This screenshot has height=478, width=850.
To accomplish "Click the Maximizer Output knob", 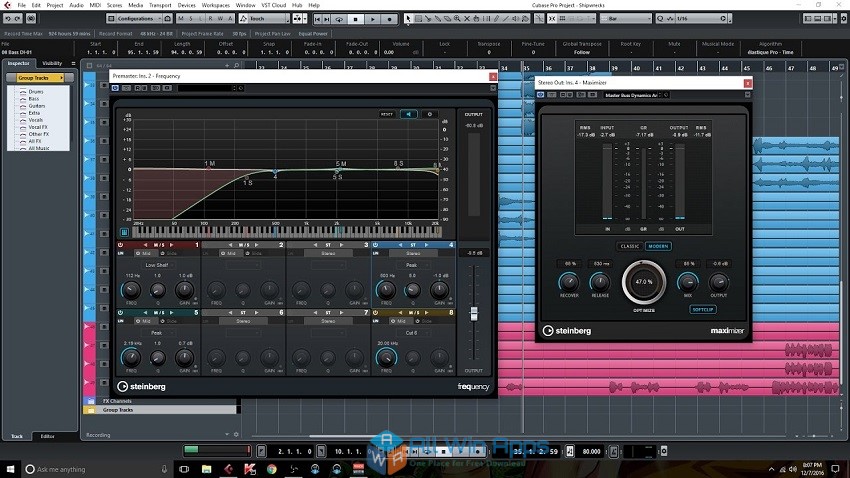I will click(x=719, y=282).
